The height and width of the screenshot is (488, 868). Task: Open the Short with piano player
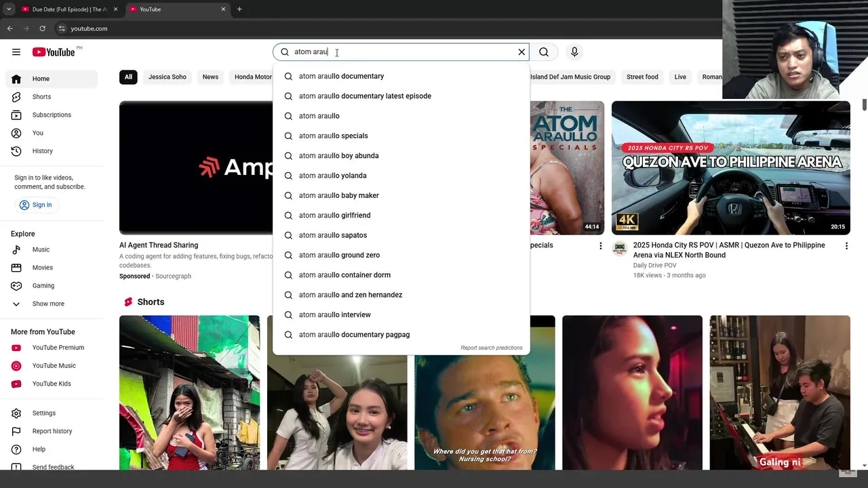point(780,392)
